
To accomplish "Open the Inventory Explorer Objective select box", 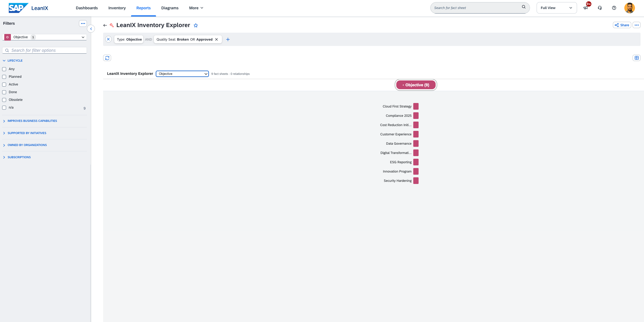I will 182,74.
